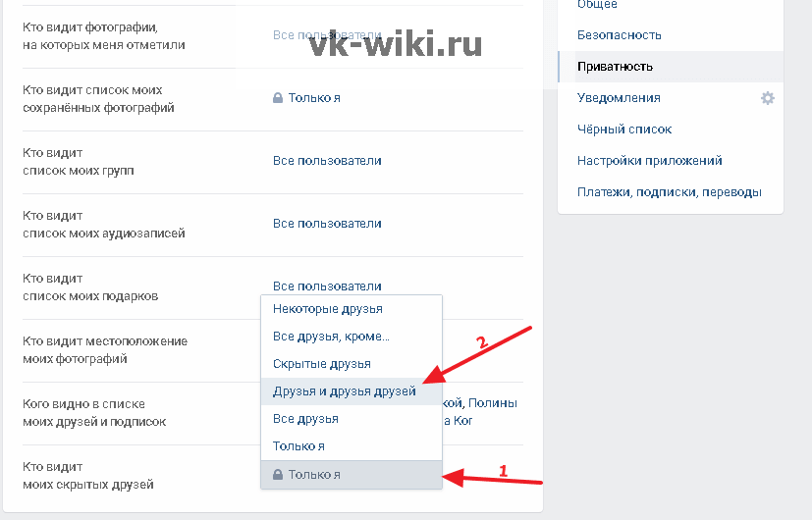The height and width of the screenshot is (520, 812).
Task: Choose 'Некоторые друзья' in the dropdown
Action: click(352, 309)
